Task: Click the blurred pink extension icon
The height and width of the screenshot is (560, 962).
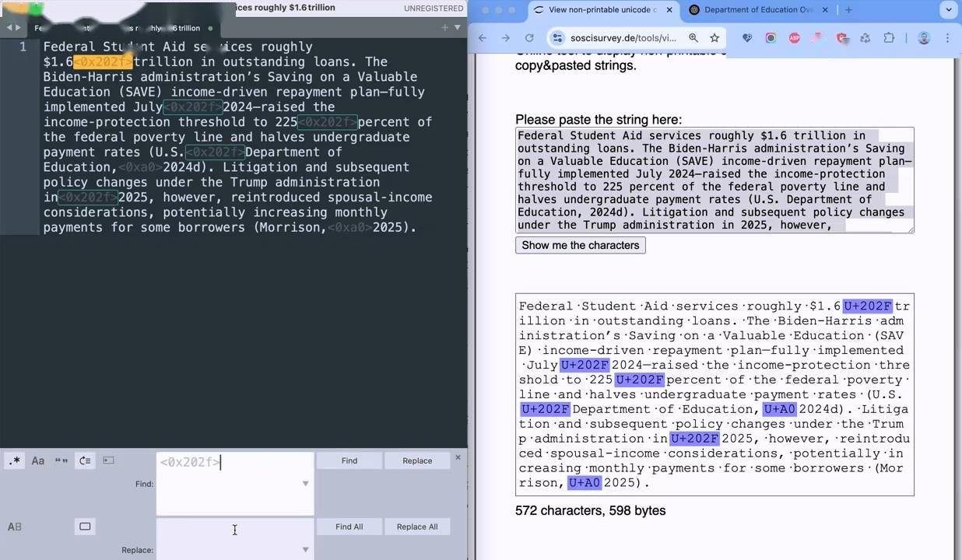Action: point(817,37)
